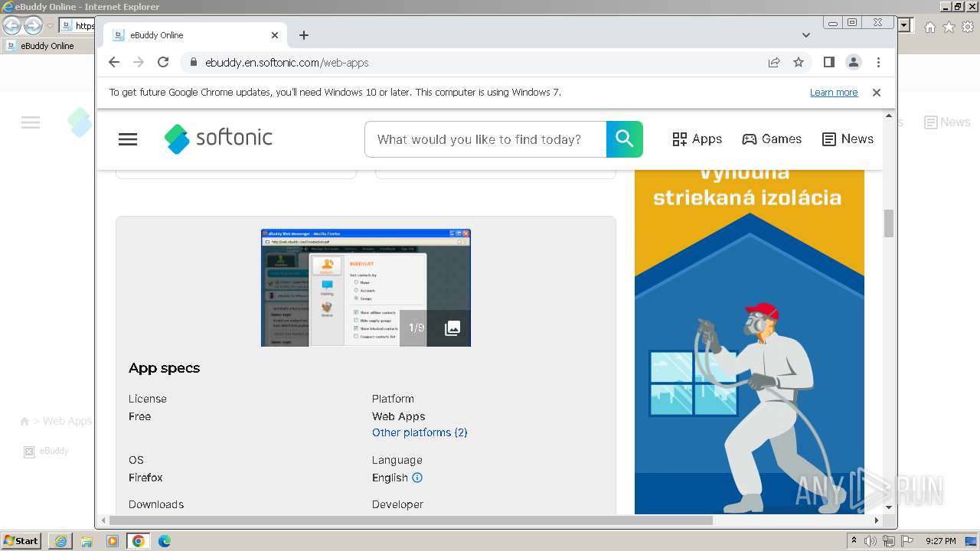Click Chrome's forward arrow
Screen dimensions: 980x551
(x=139, y=63)
